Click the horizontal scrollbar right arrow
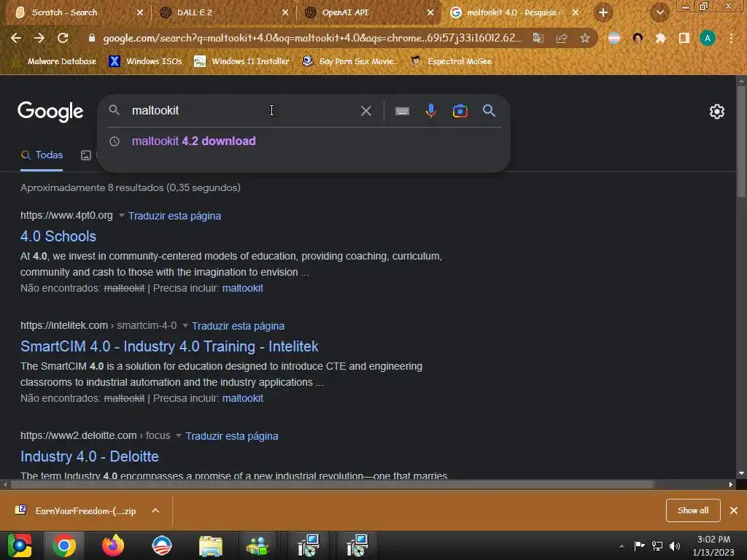 731,484
